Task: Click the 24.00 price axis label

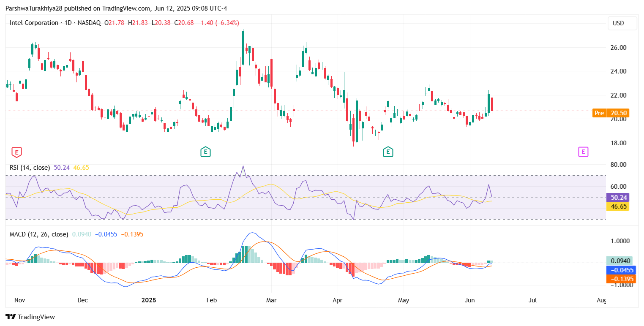Action: tap(617, 71)
